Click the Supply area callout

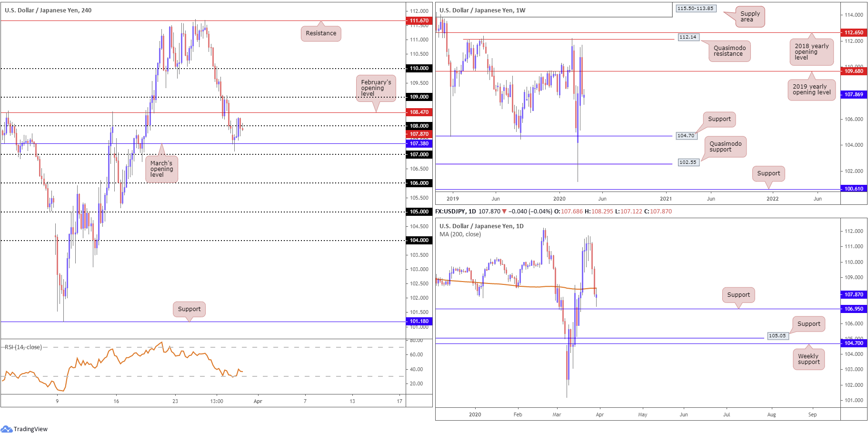(x=750, y=17)
